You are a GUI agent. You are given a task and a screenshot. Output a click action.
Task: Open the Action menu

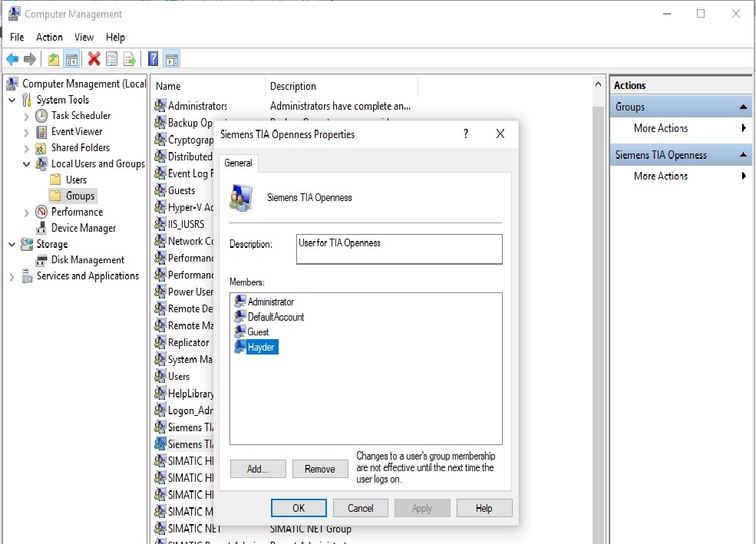point(49,37)
